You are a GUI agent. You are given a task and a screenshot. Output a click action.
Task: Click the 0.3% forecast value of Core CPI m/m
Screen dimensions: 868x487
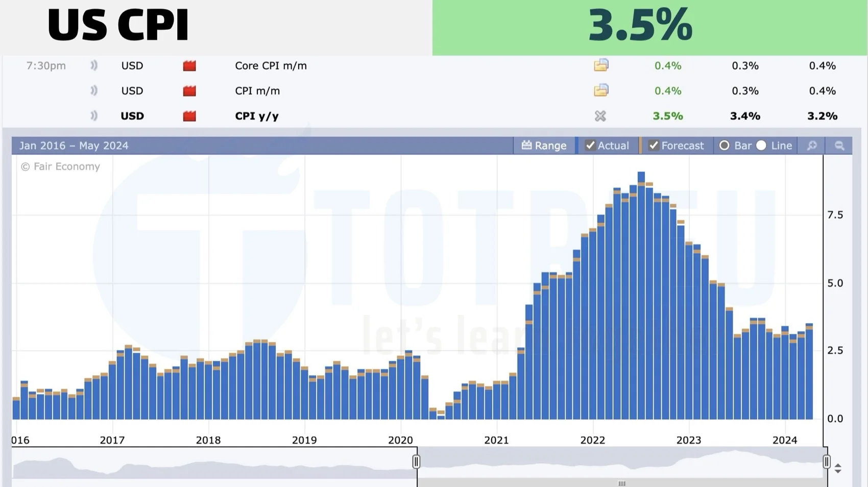(745, 66)
